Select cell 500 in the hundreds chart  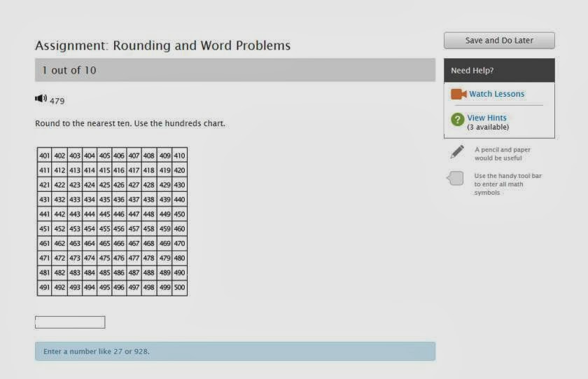(x=180, y=287)
